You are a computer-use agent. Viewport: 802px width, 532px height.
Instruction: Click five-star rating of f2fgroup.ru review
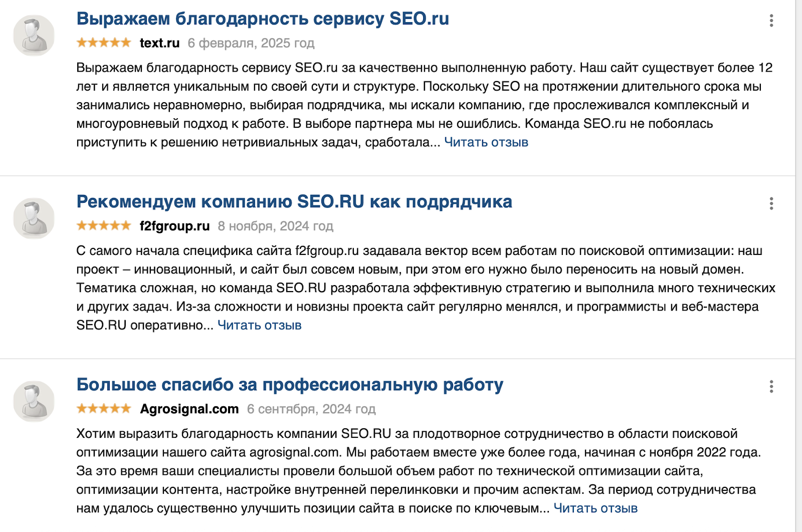pyautogui.click(x=104, y=226)
